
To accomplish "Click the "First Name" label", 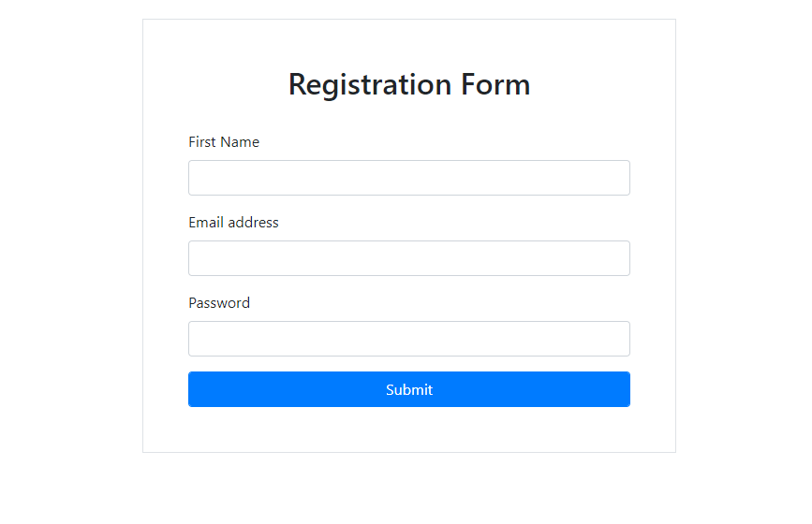I will 224,142.
